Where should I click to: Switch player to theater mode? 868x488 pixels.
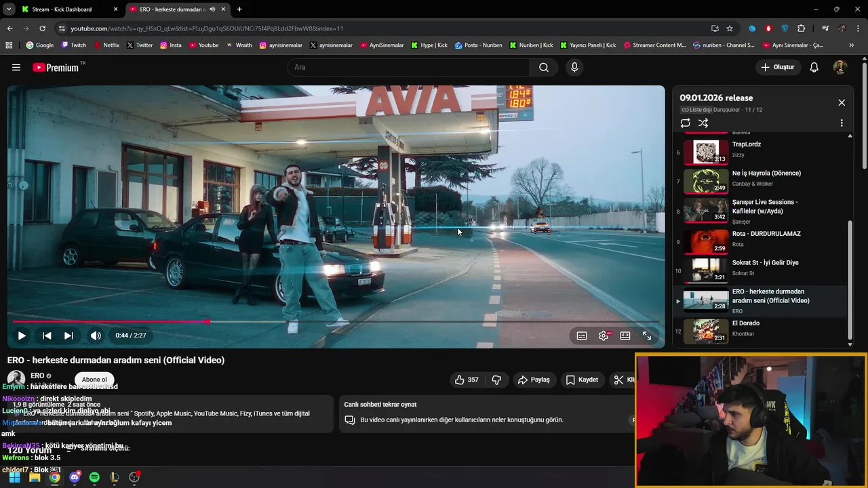[x=625, y=335]
